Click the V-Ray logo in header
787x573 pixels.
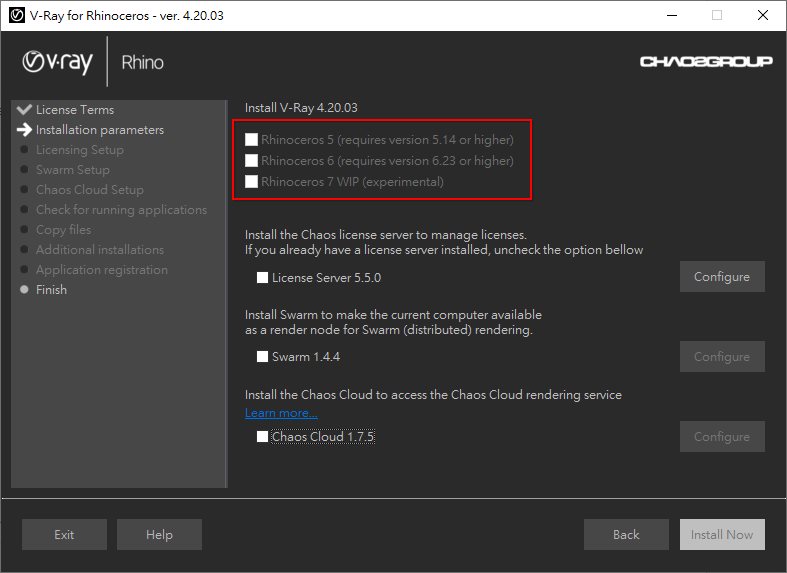[58, 62]
